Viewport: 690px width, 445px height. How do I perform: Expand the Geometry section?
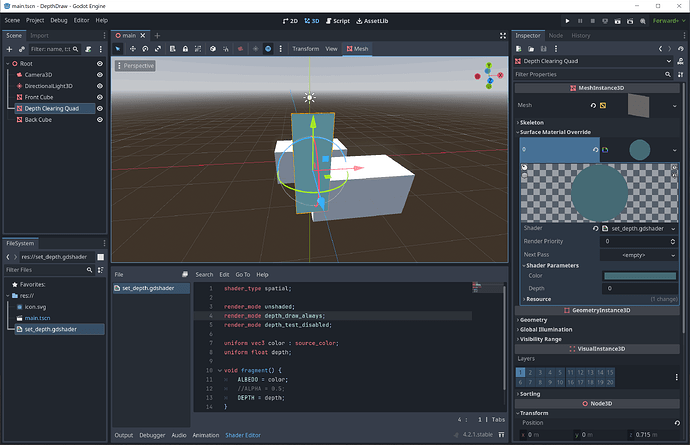533,320
